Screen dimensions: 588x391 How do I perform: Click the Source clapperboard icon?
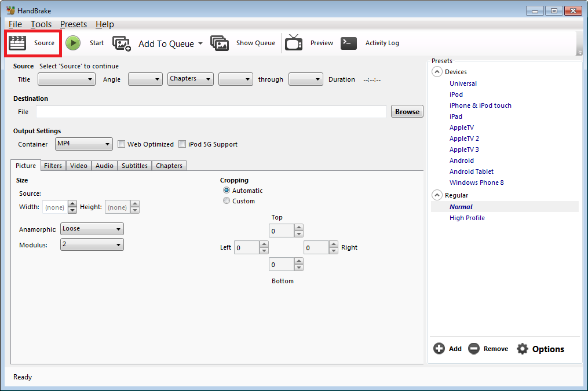[17, 43]
